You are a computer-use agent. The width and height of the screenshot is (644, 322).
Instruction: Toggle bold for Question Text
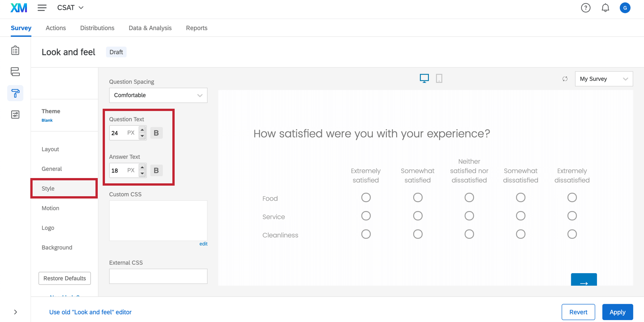coord(156,133)
